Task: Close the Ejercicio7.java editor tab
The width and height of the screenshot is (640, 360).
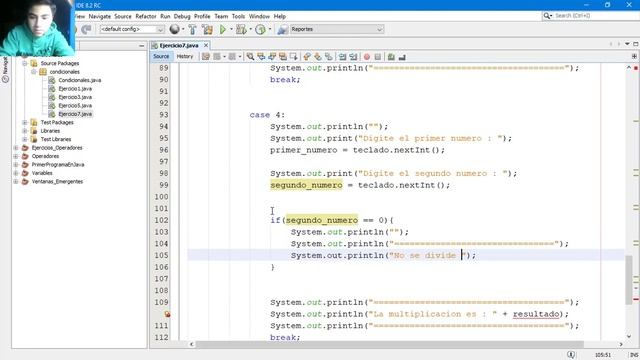Action: pos(206,46)
